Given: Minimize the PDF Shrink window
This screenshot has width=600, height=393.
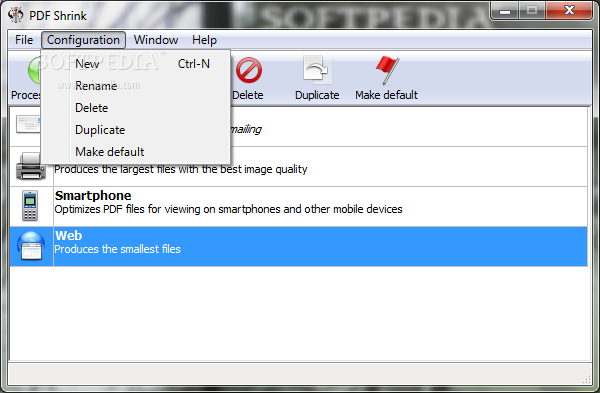Looking at the screenshot, I should 505,11.
